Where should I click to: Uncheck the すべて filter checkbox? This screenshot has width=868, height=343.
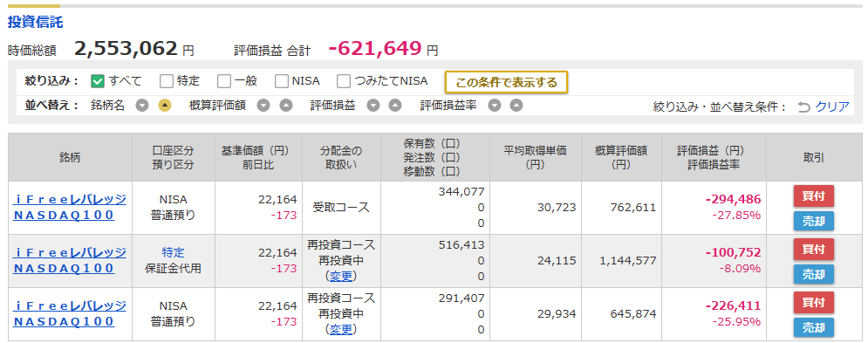pyautogui.click(x=98, y=81)
